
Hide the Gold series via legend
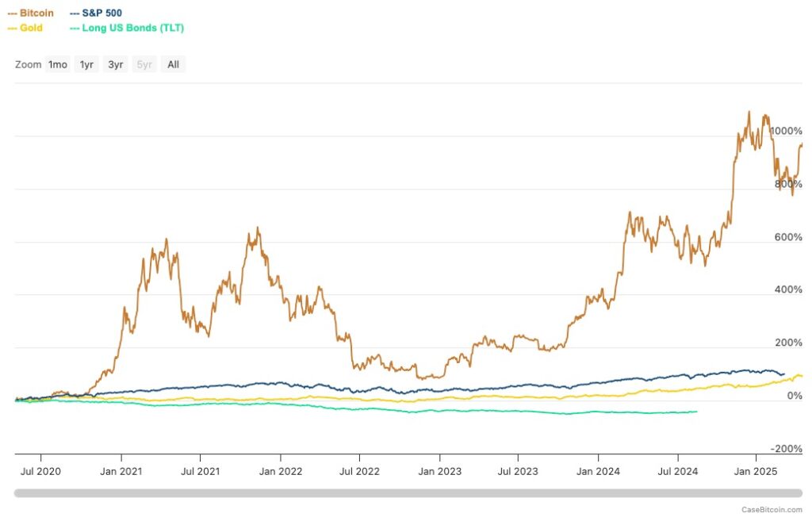point(25,28)
